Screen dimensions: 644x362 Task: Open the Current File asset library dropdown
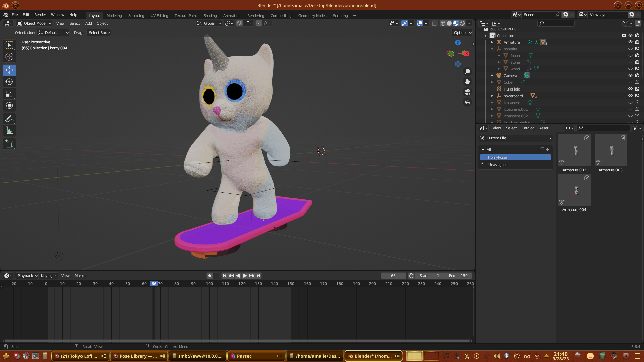tap(516, 138)
